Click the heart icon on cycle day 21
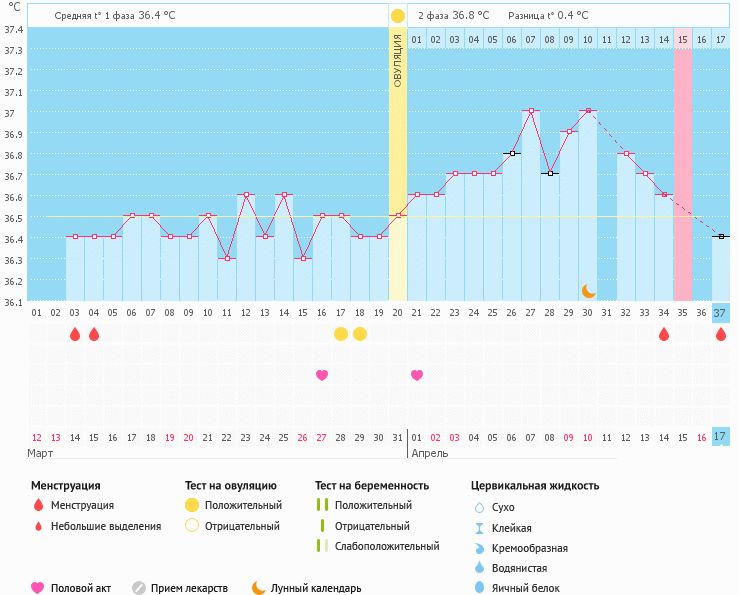The width and height of the screenshot is (739, 595). point(417,375)
